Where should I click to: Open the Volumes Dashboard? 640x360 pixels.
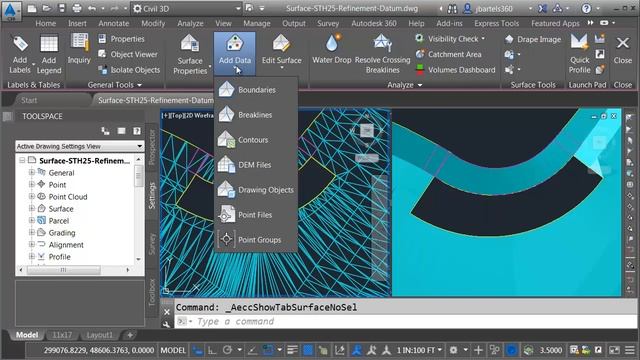coord(456,70)
